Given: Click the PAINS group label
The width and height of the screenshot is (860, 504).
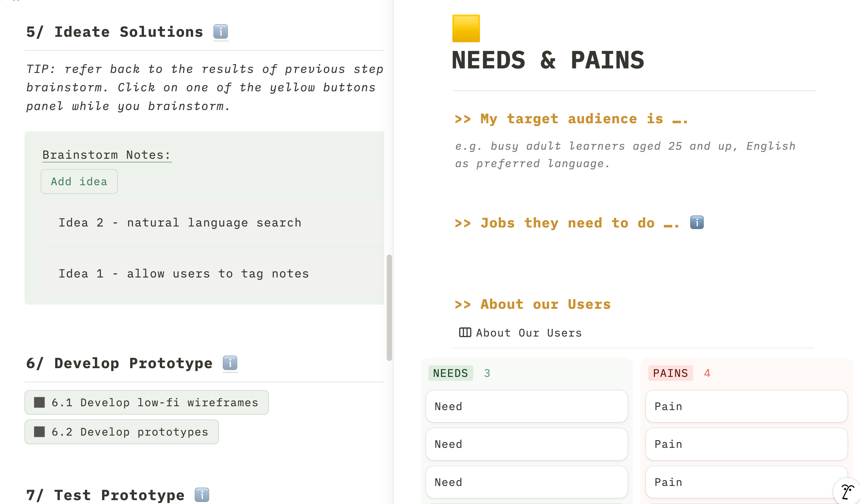Looking at the screenshot, I should pos(670,373).
